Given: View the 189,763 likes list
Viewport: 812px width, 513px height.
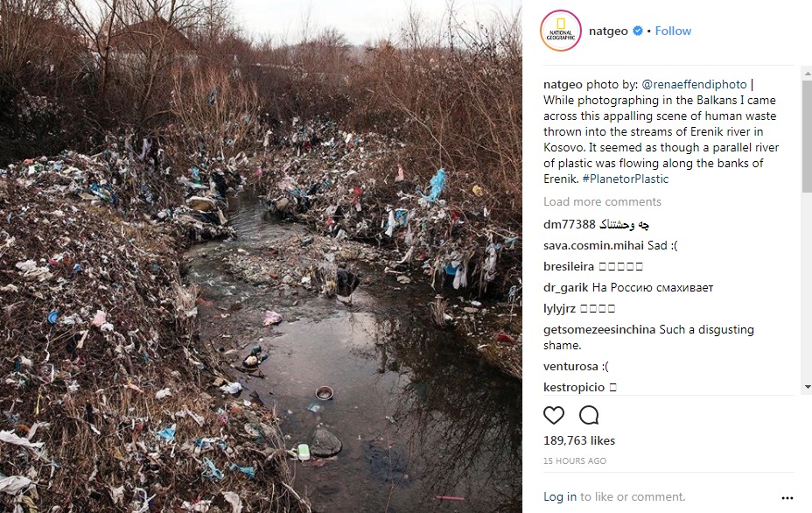Looking at the screenshot, I should [x=579, y=440].
